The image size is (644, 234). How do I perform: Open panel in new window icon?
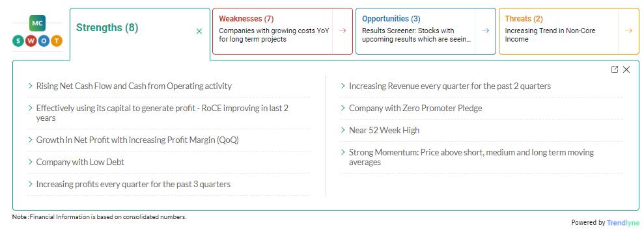click(615, 70)
